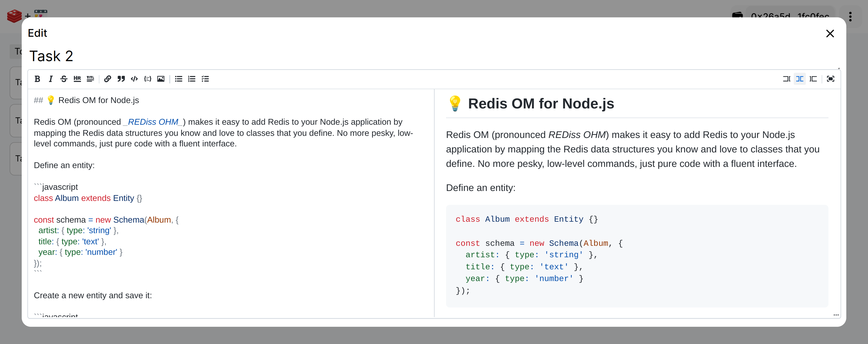Create a numbered list
Screen dimensions: 868x344
pos(192,79)
